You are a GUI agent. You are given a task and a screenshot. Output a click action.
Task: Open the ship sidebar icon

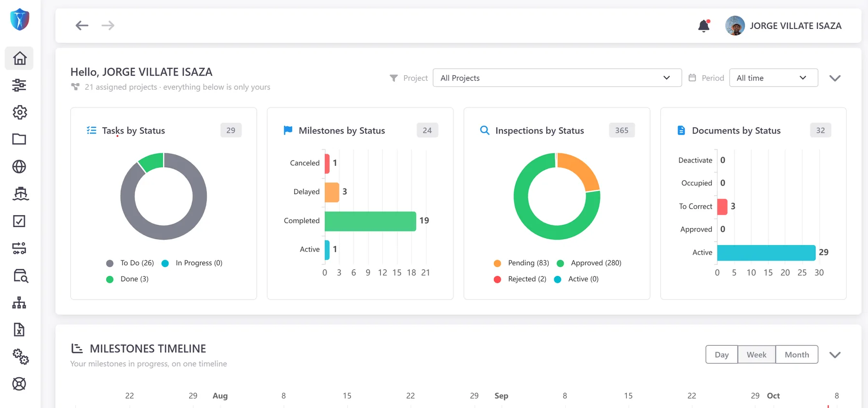[x=20, y=193]
